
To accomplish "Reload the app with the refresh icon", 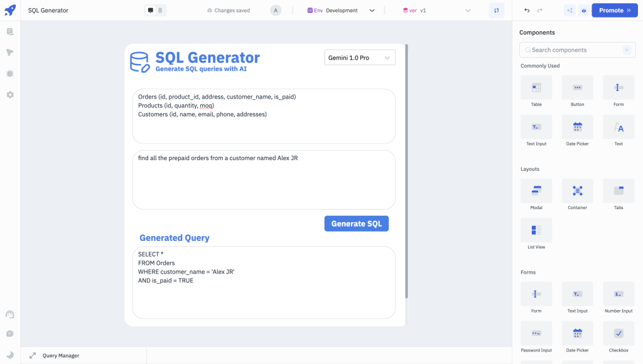I will click(496, 10).
